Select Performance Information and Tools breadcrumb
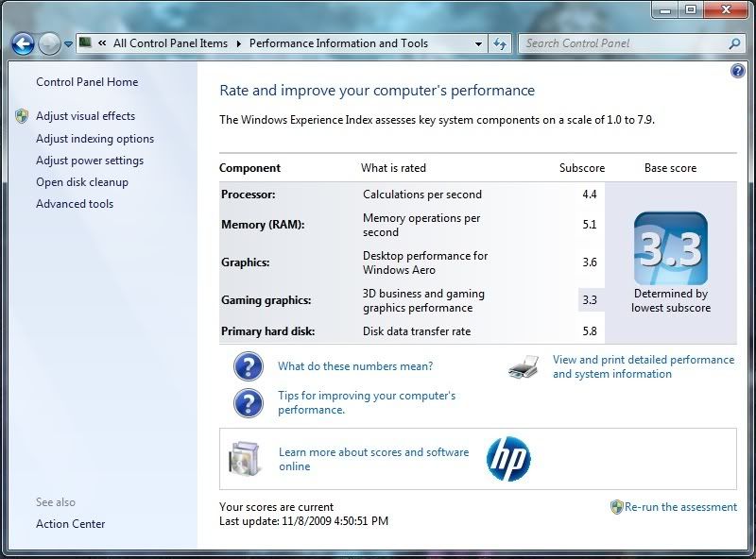 pyautogui.click(x=338, y=43)
